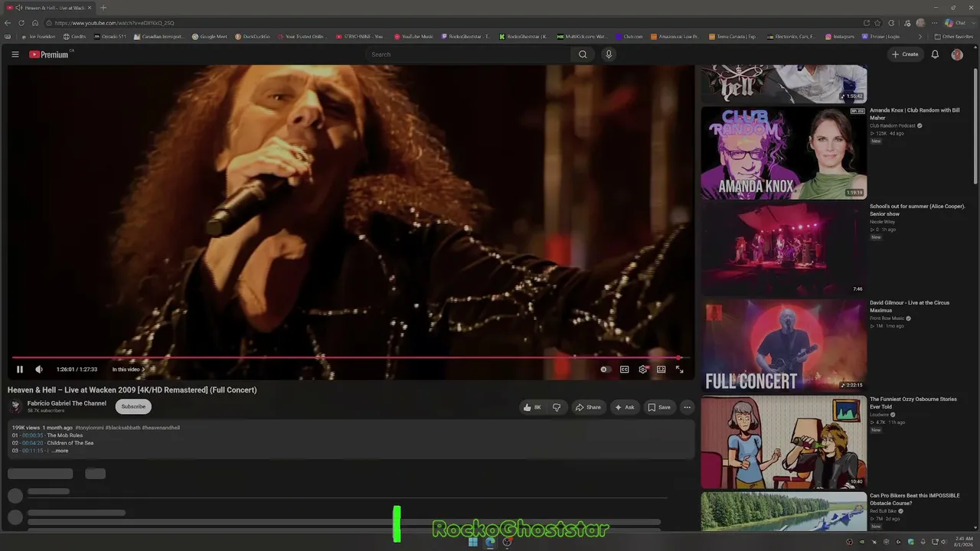Pause the video playback
Image resolution: width=980 pixels, height=551 pixels.
(20, 370)
